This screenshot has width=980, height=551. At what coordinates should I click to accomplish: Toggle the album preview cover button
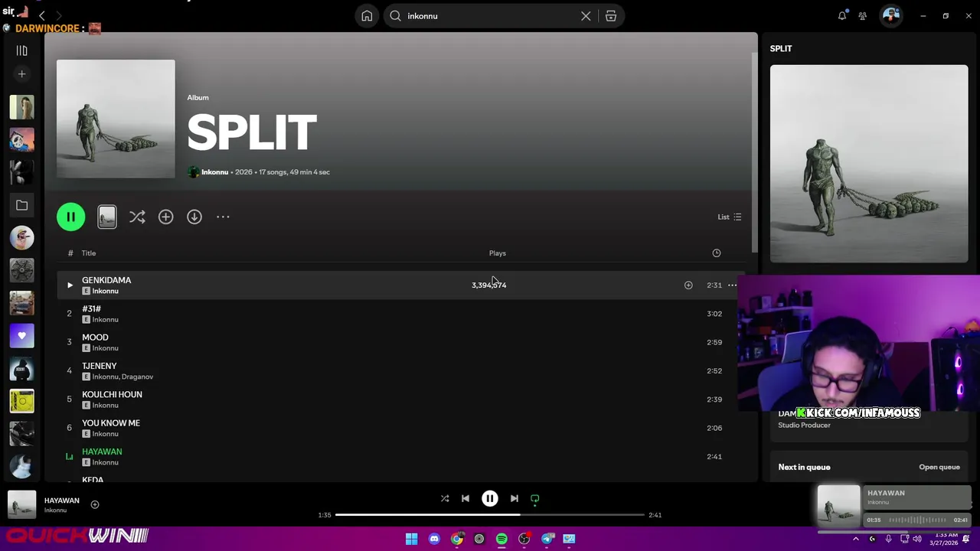coord(107,217)
